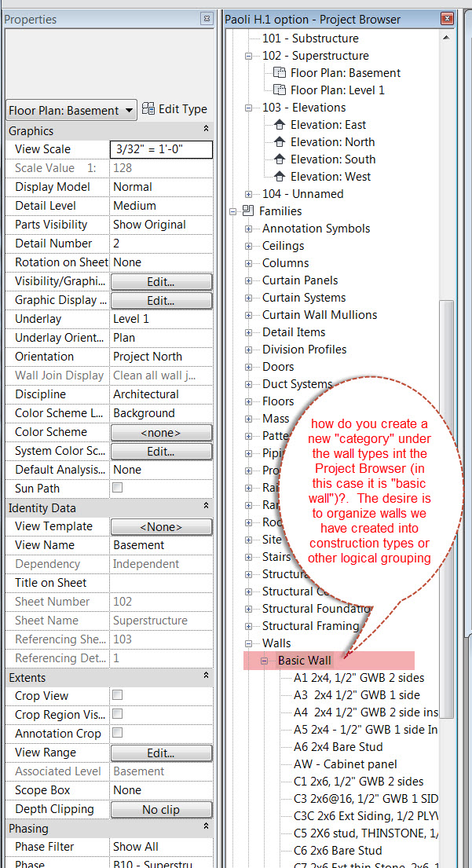Viewport: 472px width, 868px height.
Task: Collapse the Graphics section
Action: point(206,129)
